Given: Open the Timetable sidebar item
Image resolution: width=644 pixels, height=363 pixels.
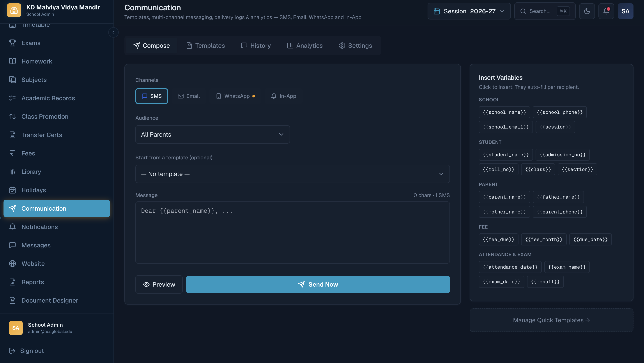Looking at the screenshot, I should pos(57,25).
